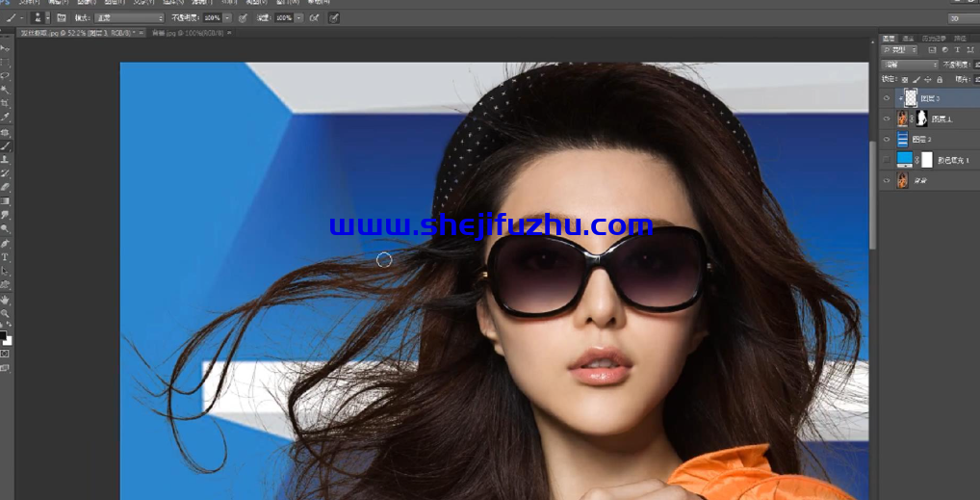Switch to the Channels panel tab
The height and width of the screenshot is (500, 980).
click(x=909, y=39)
